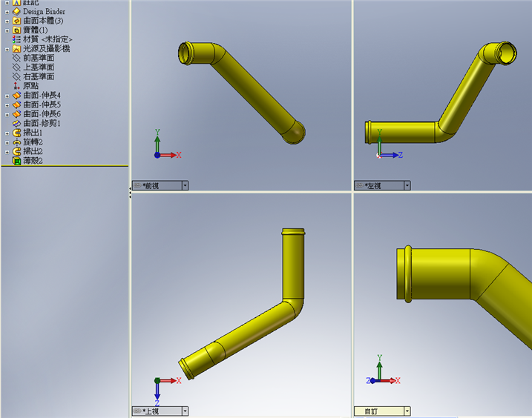Image resolution: width=532 pixels, height=418 pixels.
Task: Expand the 掃出1 feature
Action: [x=7, y=133]
